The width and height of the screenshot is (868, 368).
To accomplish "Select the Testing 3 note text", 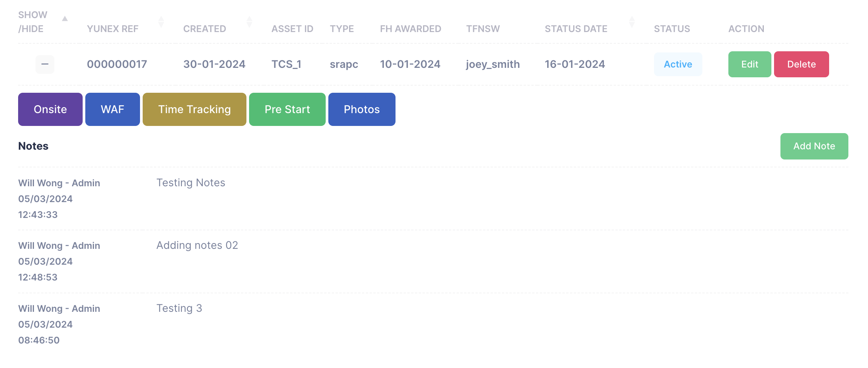I will (x=179, y=308).
